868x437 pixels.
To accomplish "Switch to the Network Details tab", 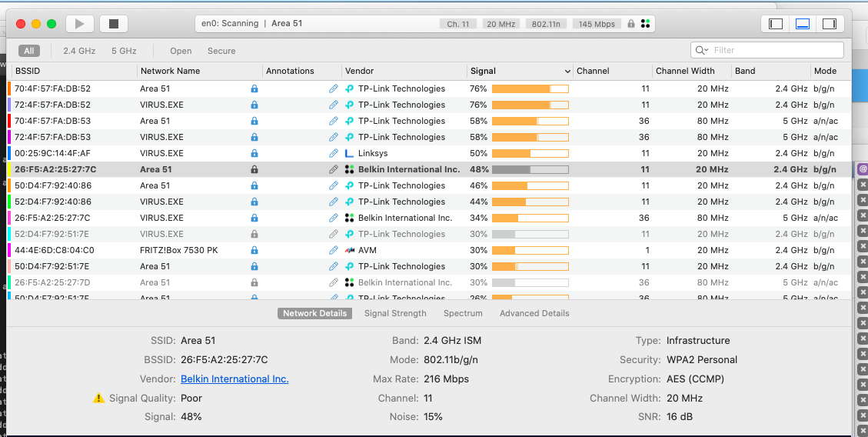I will pyautogui.click(x=315, y=313).
